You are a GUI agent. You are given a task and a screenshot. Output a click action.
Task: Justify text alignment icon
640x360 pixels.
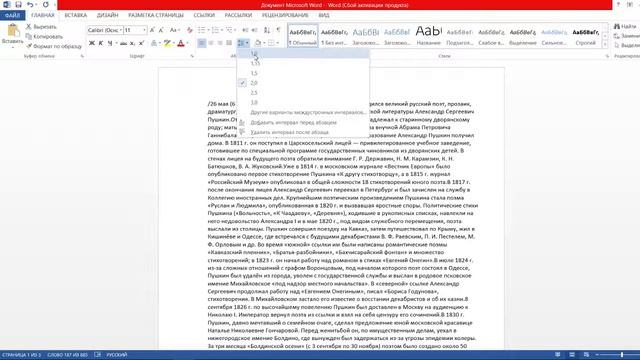pyautogui.click(x=229, y=43)
